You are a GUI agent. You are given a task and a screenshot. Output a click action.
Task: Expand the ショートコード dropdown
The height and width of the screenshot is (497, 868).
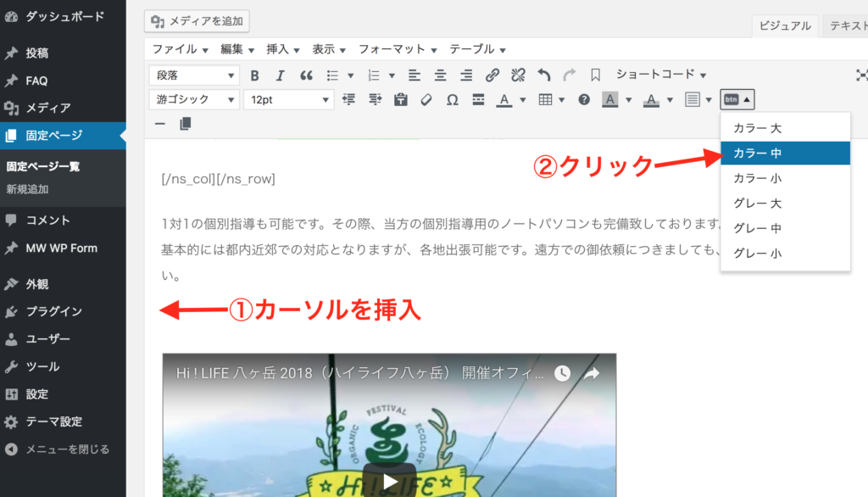pyautogui.click(x=661, y=75)
